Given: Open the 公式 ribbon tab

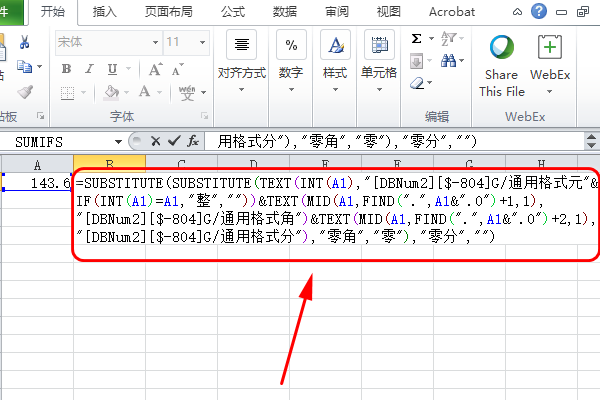Looking at the screenshot, I should 232,12.
